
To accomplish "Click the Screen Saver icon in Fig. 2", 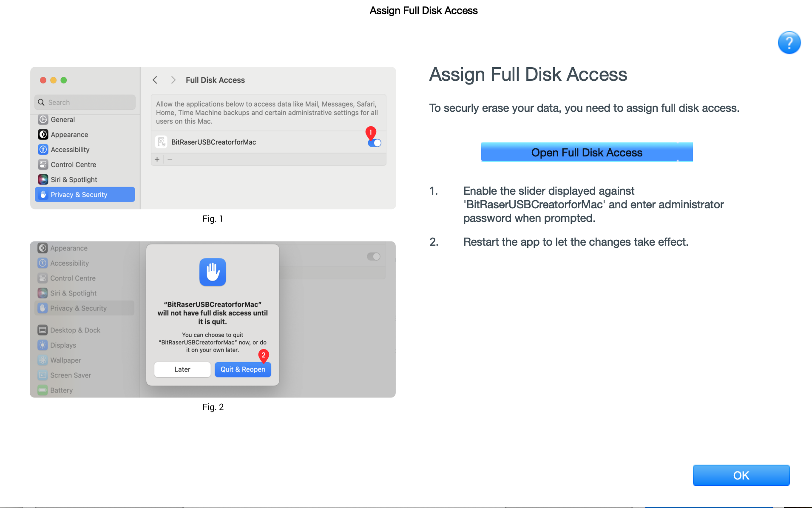I will (x=43, y=375).
